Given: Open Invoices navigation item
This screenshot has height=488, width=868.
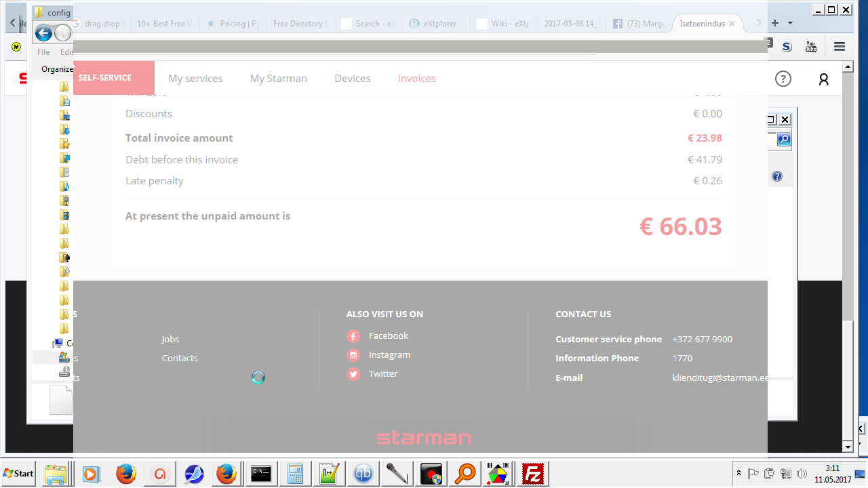Looking at the screenshot, I should click(x=417, y=79).
